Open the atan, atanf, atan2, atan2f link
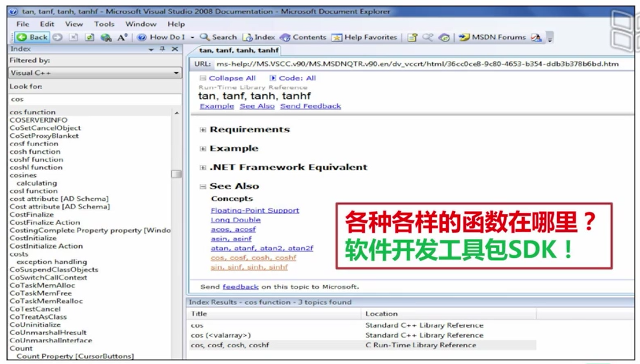This screenshot has height=364, width=640. coord(262,248)
